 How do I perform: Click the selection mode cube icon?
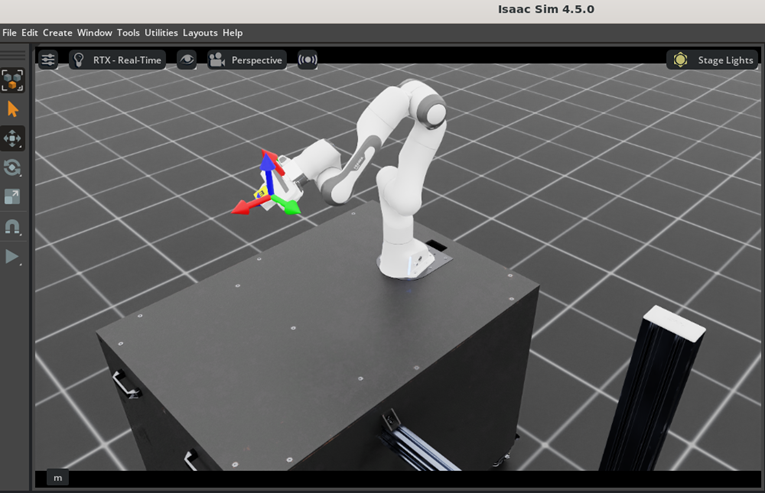pos(13,80)
